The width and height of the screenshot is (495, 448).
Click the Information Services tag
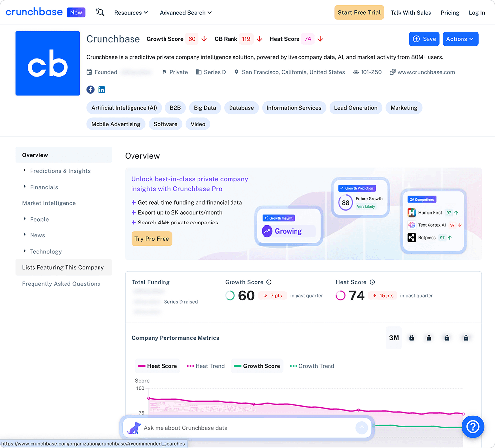point(294,108)
